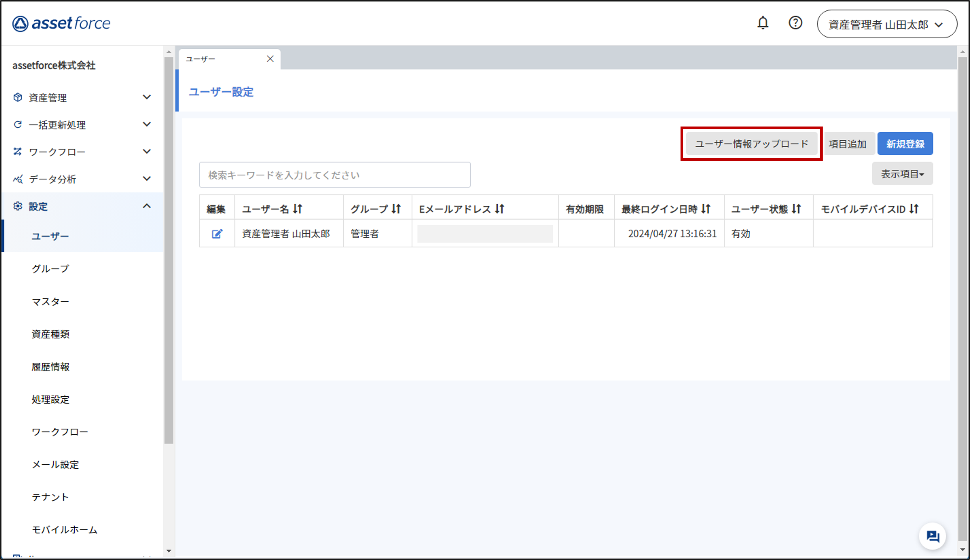Image resolution: width=970 pixels, height=560 pixels.
Task: Click the 資産管理 cube icon
Action: pyautogui.click(x=18, y=97)
